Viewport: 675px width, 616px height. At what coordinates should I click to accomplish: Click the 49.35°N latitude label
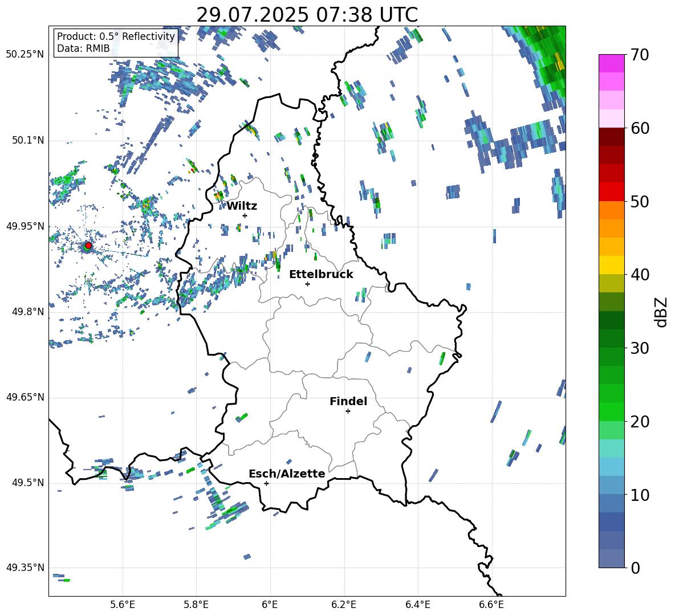25,568
